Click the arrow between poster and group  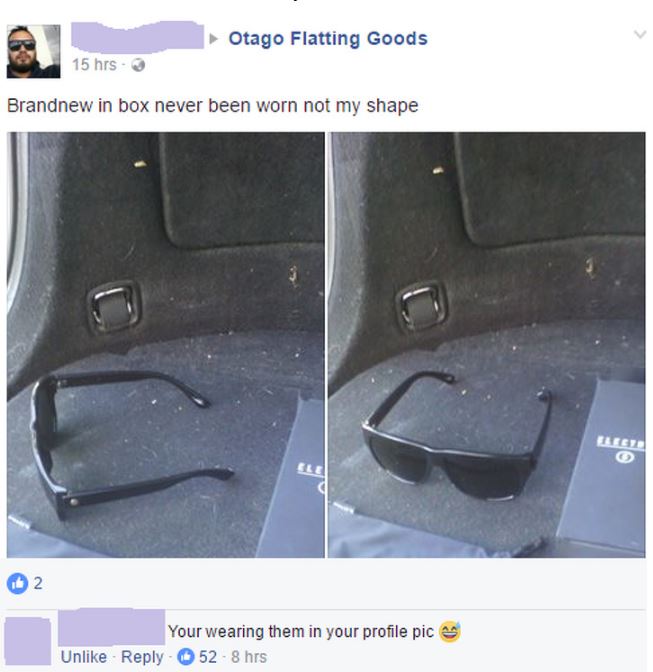click(213, 39)
